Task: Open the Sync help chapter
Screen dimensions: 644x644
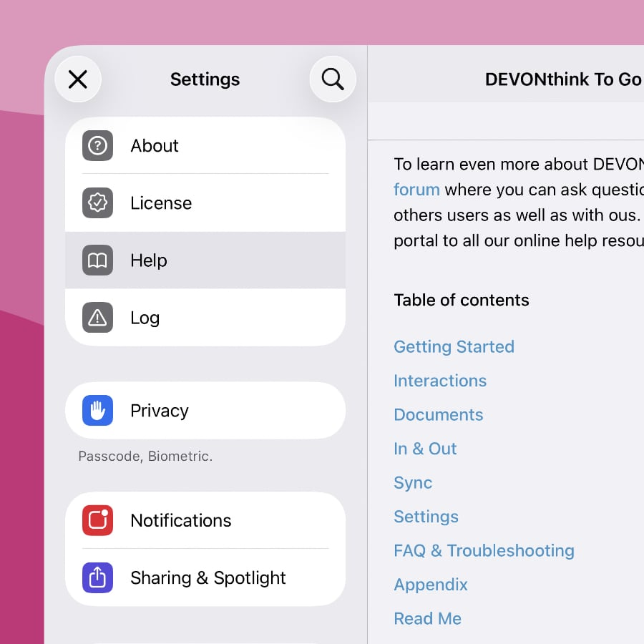Action: click(413, 482)
